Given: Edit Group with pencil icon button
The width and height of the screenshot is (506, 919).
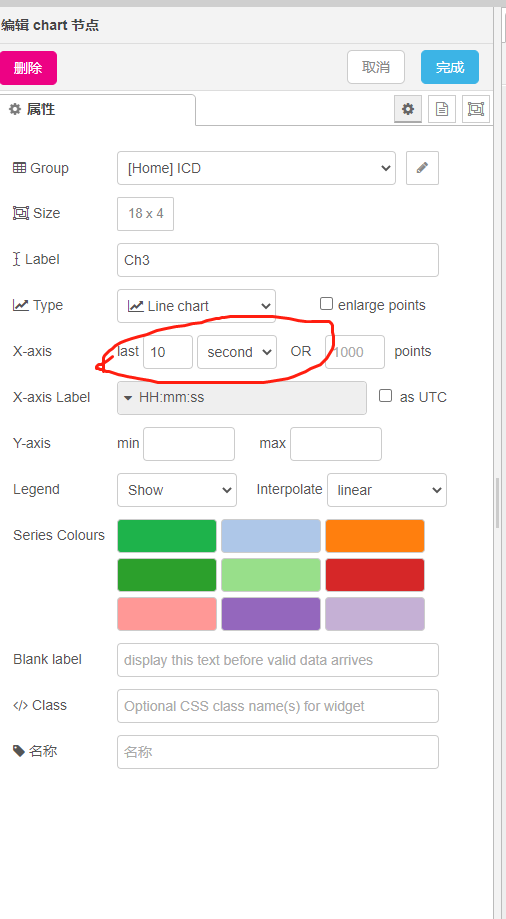Looking at the screenshot, I should [x=422, y=168].
